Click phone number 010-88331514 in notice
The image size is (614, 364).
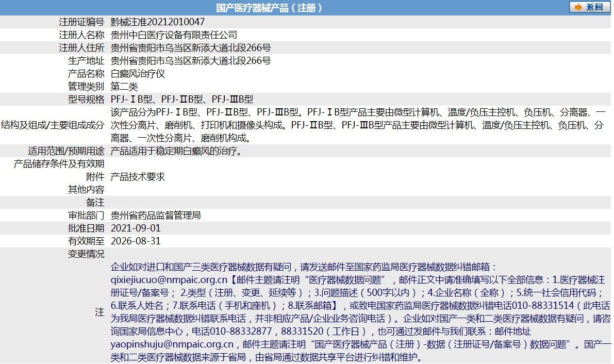(543, 306)
